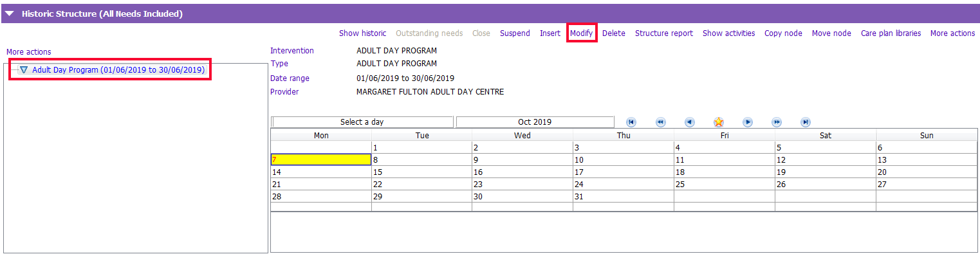The height and width of the screenshot is (254, 980).
Task: Select the Adult Day Program tree node
Action: (118, 70)
